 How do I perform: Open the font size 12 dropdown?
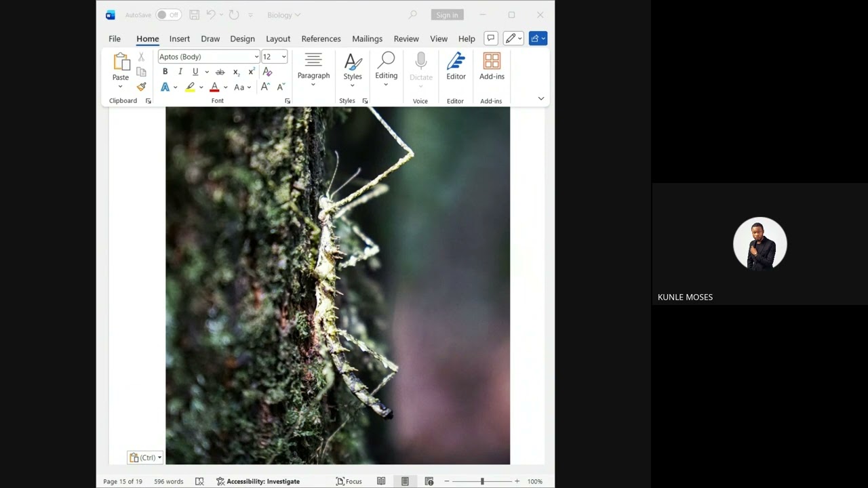283,57
